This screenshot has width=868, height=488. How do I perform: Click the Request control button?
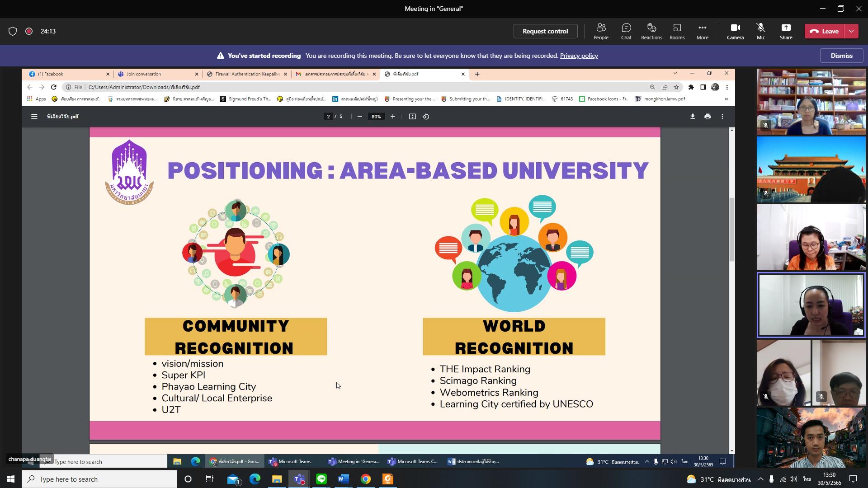point(545,31)
